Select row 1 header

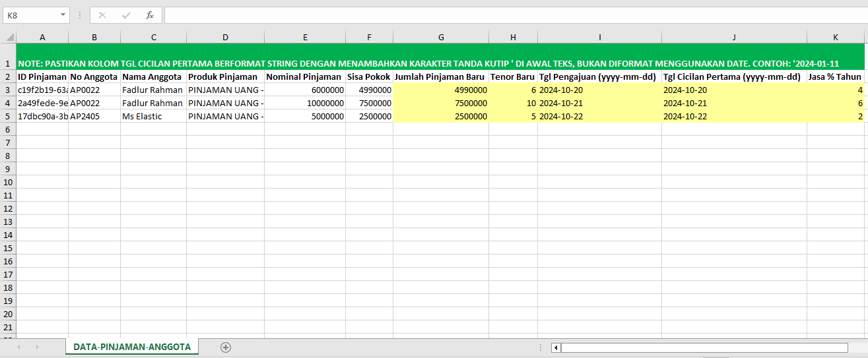click(x=8, y=57)
